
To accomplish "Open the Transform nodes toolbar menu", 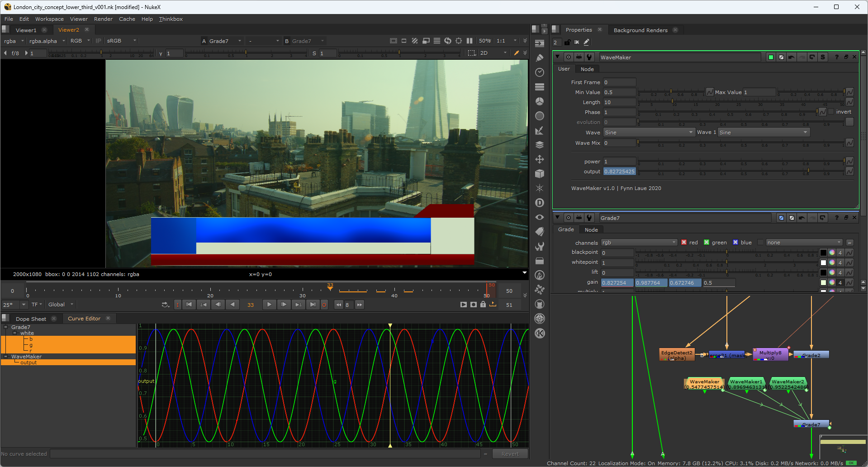I will [x=539, y=159].
